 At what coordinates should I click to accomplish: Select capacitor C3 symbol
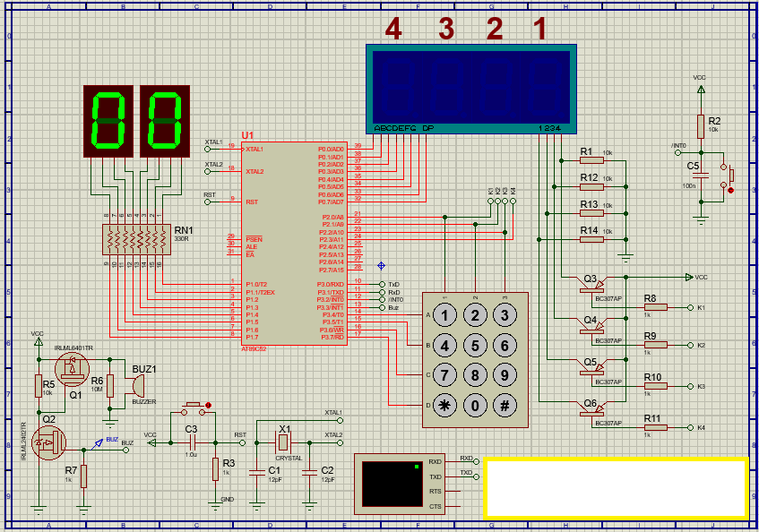192,442
